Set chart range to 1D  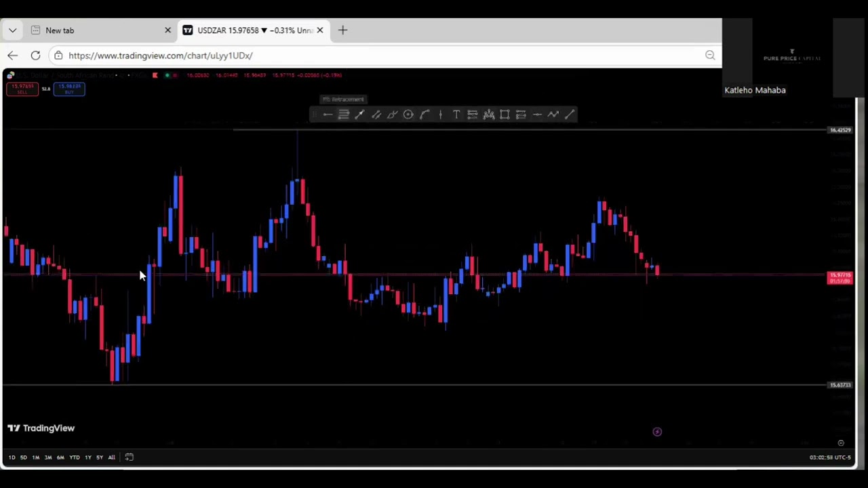[12, 457]
